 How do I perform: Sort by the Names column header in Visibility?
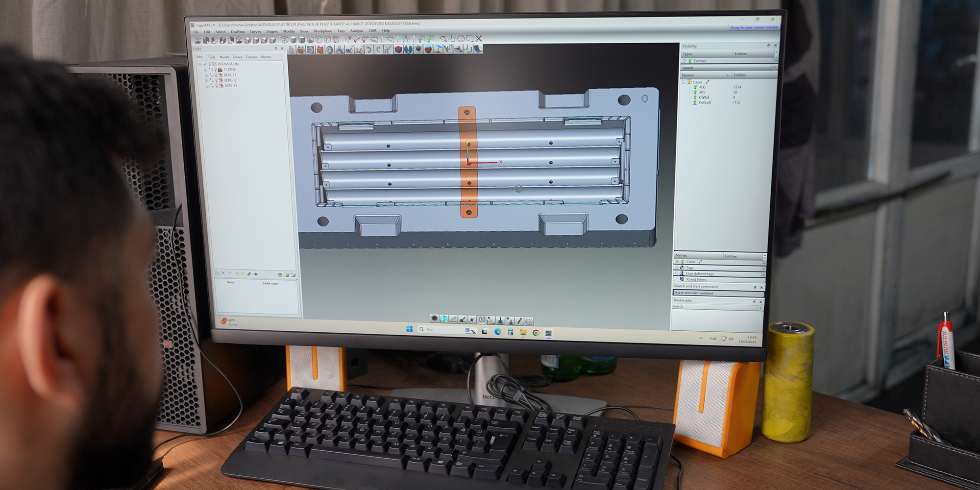pos(707,75)
